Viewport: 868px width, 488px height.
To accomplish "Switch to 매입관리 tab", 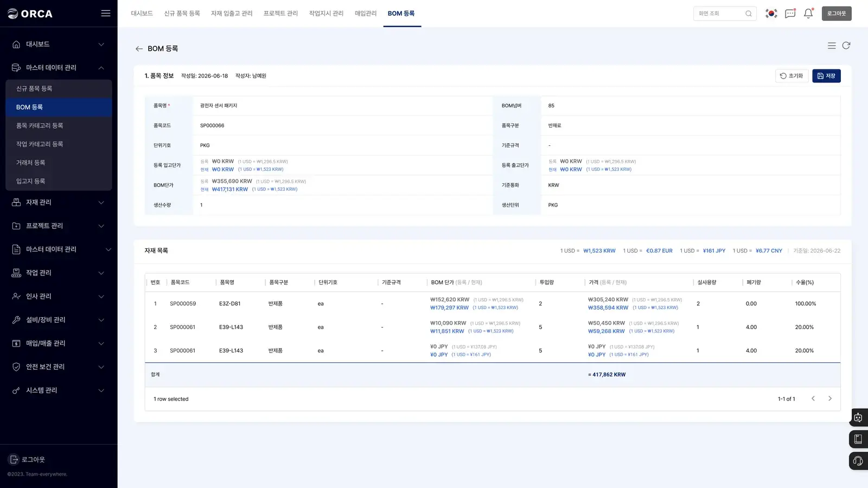I will point(366,14).
